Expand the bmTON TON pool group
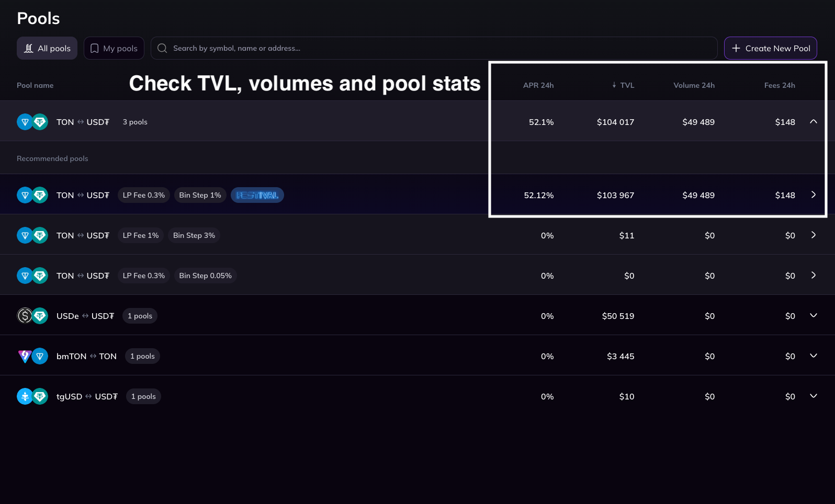 813,356
